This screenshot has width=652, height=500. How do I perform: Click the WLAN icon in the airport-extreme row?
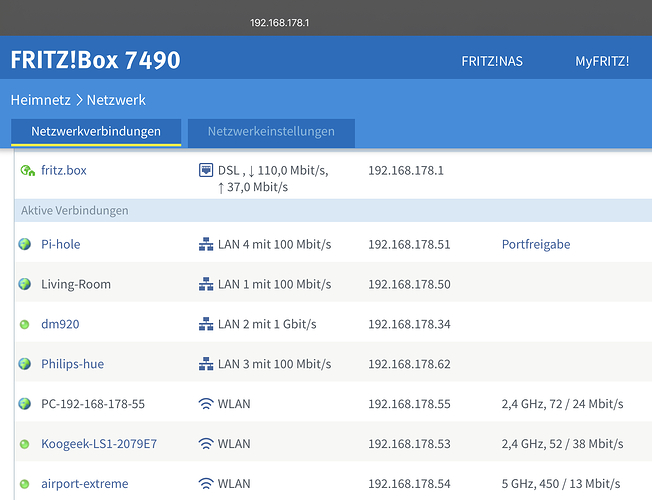point(206,484)
